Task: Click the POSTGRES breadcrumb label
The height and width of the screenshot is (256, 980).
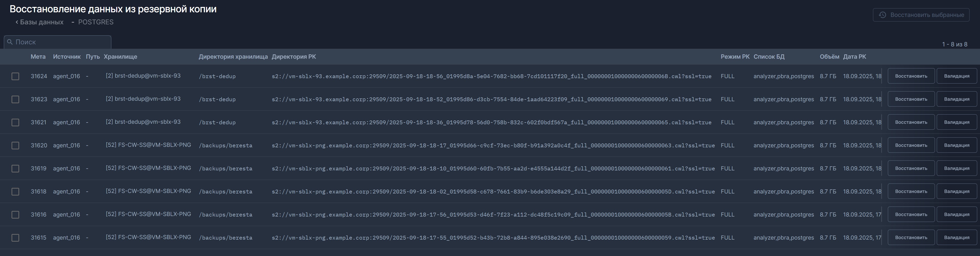Action: [95, 22]
